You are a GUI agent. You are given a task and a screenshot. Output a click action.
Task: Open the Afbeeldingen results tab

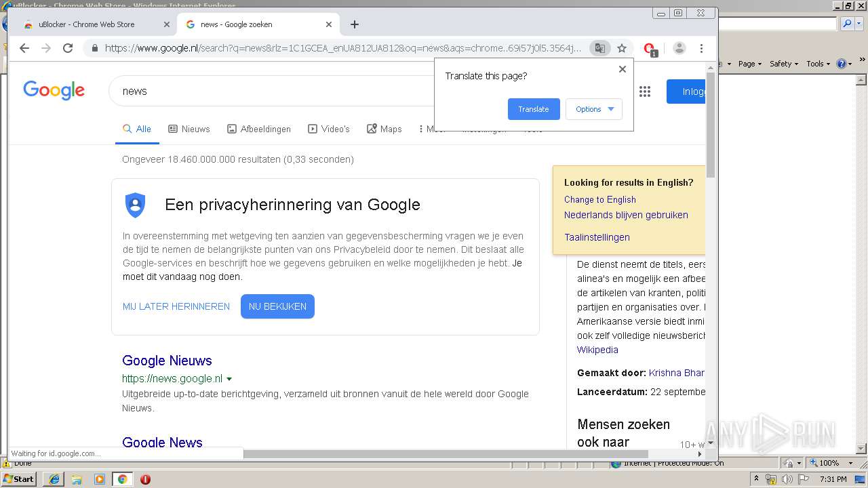[259, 129]
